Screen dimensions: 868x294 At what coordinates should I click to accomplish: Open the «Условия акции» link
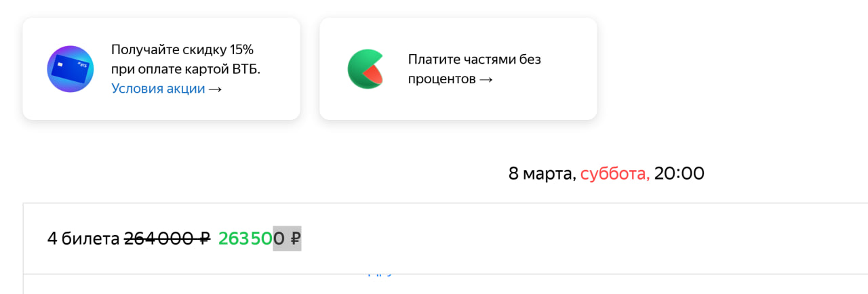158,89
